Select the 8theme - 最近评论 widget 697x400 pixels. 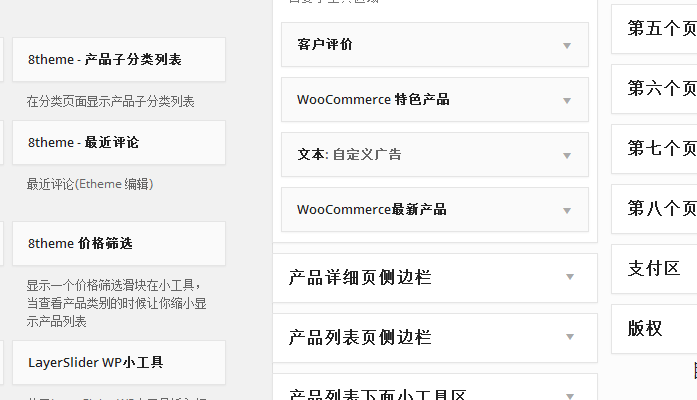tap(119, 143)
